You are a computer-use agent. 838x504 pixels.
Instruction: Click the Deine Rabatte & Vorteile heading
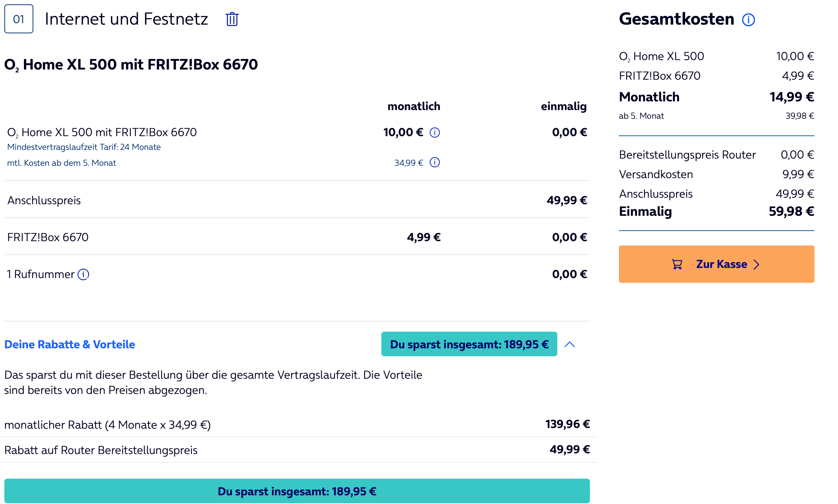70,344
